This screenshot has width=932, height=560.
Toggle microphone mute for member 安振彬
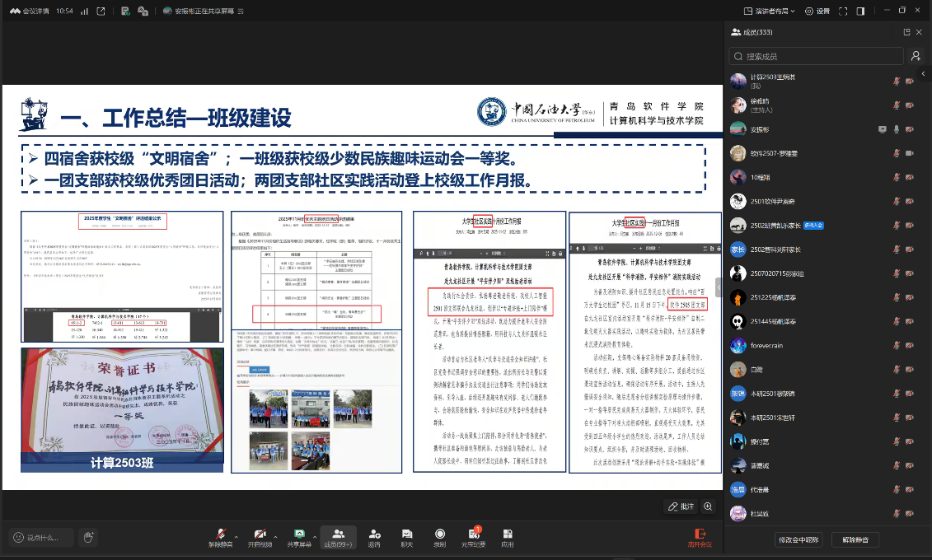pyautogui.click(x=897, y=129)
